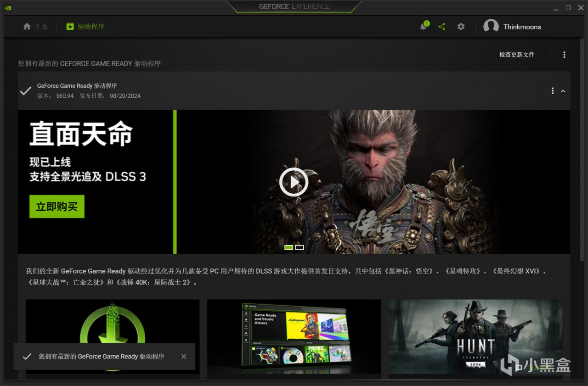Click the driver installed checkmark icon
The image size is (588, 386).
[x=26, y=91]
